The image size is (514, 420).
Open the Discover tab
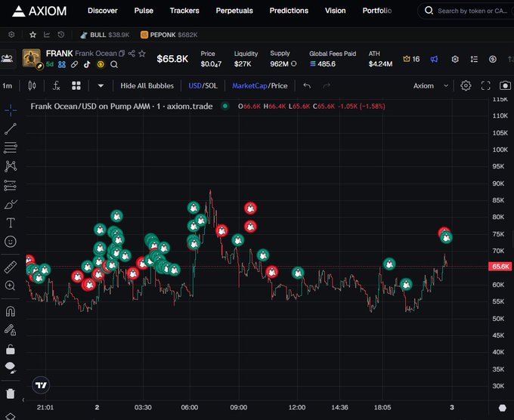tap(103, 11)
